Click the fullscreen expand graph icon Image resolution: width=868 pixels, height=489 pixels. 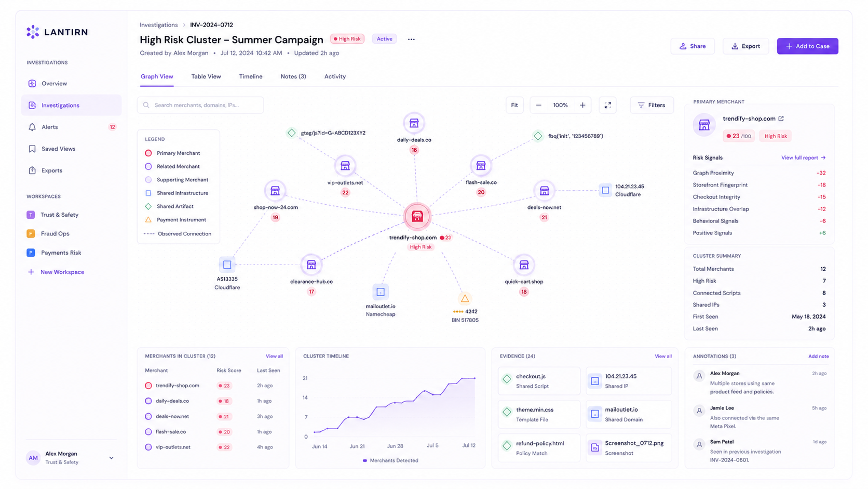(x=607, y=105)
